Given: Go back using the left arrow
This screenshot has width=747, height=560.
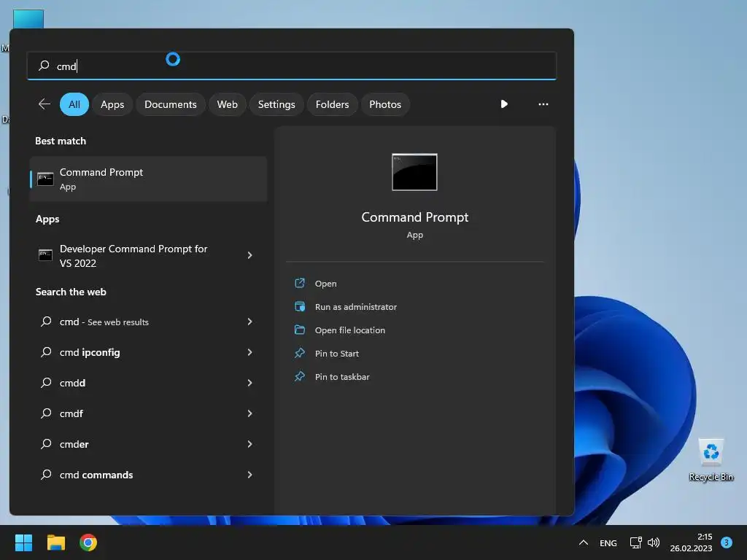Looking at the screenshot, I should point(44,104).
